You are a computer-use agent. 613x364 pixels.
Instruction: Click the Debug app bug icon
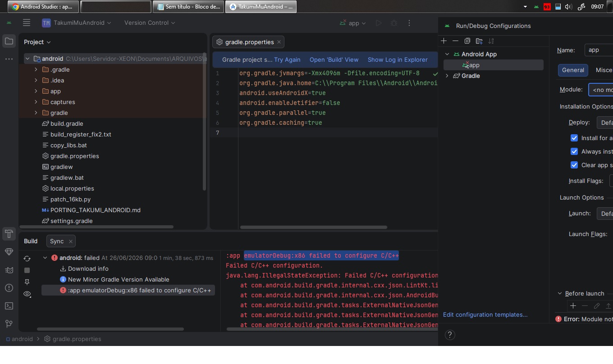click(393, 23)
